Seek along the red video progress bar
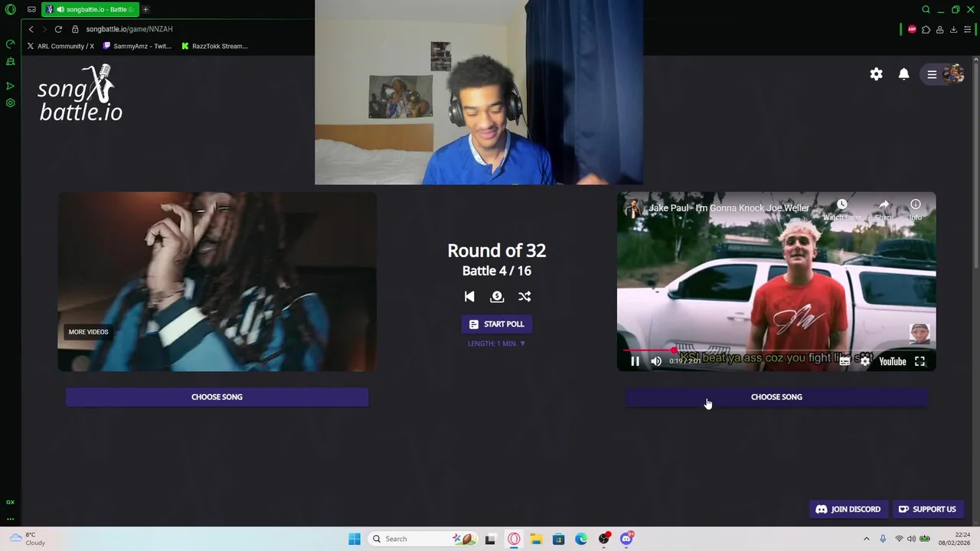The image size is (980, 551). [776, 350]
